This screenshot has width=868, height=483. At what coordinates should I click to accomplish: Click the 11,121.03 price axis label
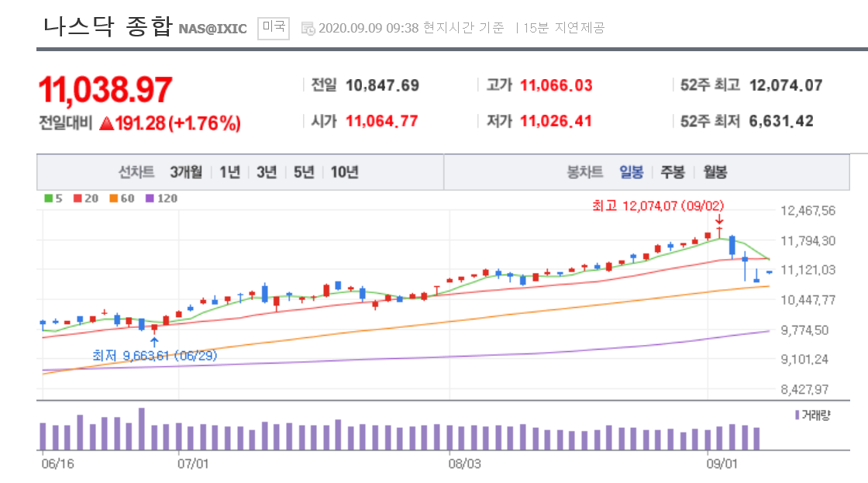(x=808, y=270)
